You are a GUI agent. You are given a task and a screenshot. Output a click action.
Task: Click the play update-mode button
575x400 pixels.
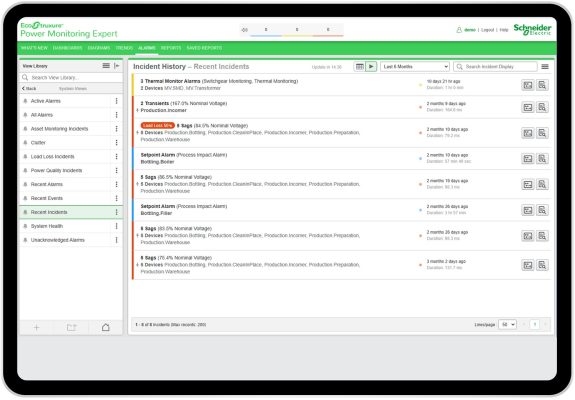[x=371, y=66]
